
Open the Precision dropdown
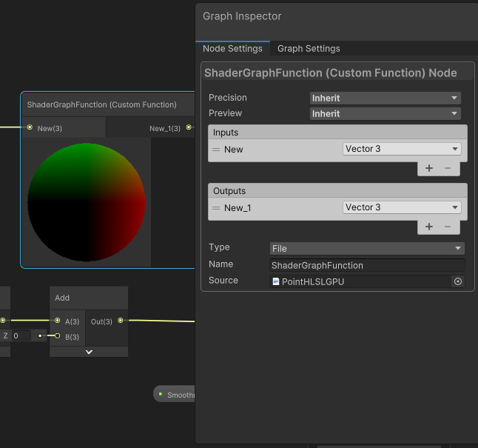(385, 98)
